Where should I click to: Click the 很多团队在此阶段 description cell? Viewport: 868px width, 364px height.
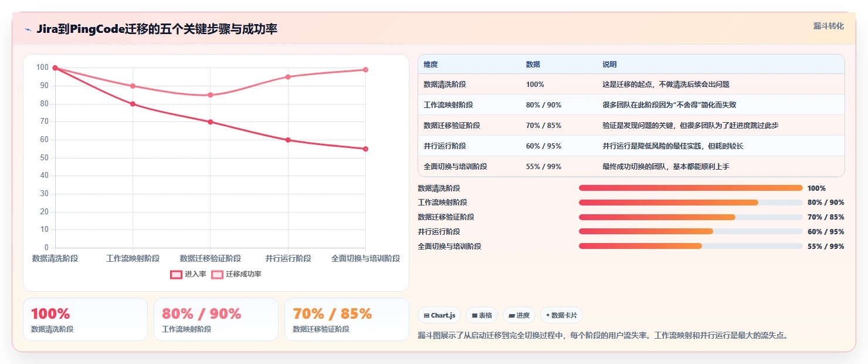coord(669,105)
